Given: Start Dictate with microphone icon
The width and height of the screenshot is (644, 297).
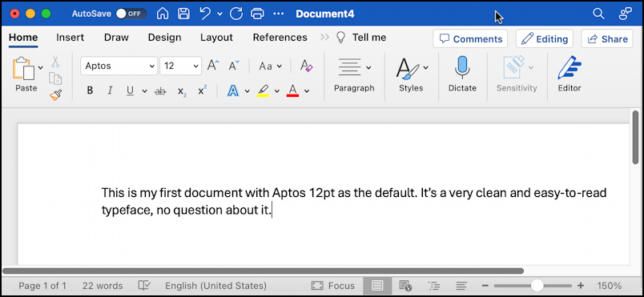Looking at the screenshot, I should pyautogui.click(x=462, y=68).
